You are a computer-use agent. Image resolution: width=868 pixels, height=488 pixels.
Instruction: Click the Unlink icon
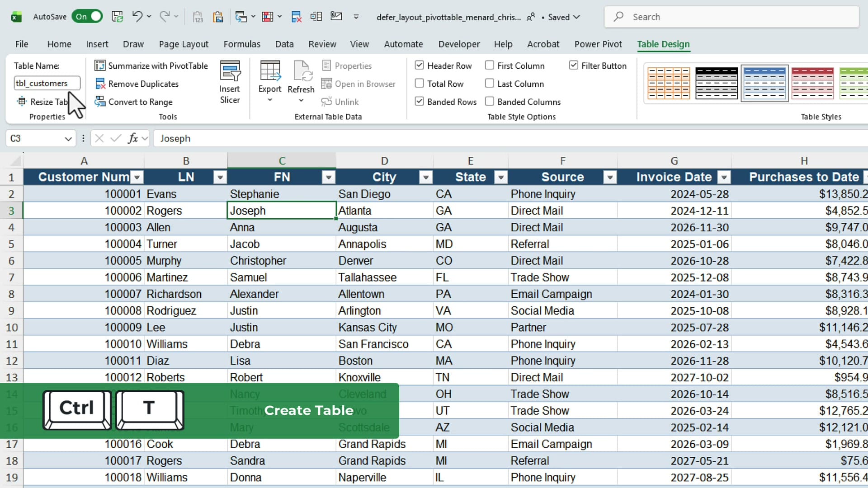click(x=326, y=102)
